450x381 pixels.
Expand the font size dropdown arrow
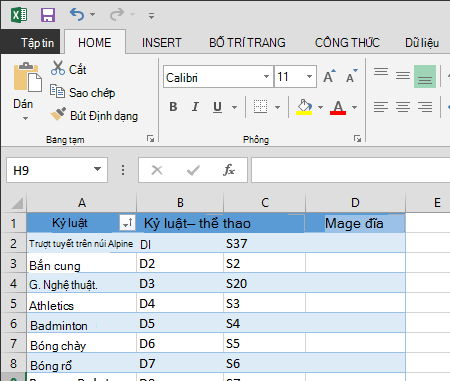[309, 77]
